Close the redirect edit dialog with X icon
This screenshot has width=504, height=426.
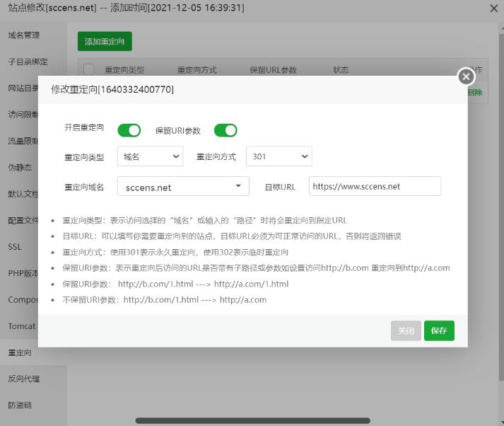(465, 76)
